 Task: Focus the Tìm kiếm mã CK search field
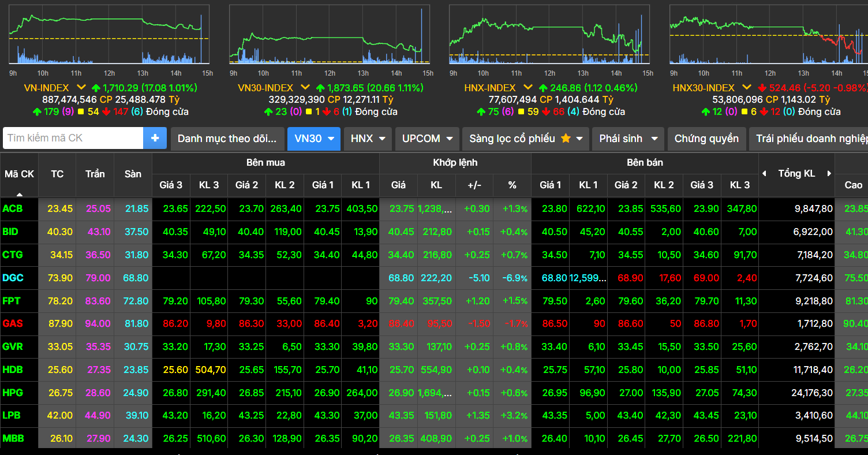(x=73, y=139)
